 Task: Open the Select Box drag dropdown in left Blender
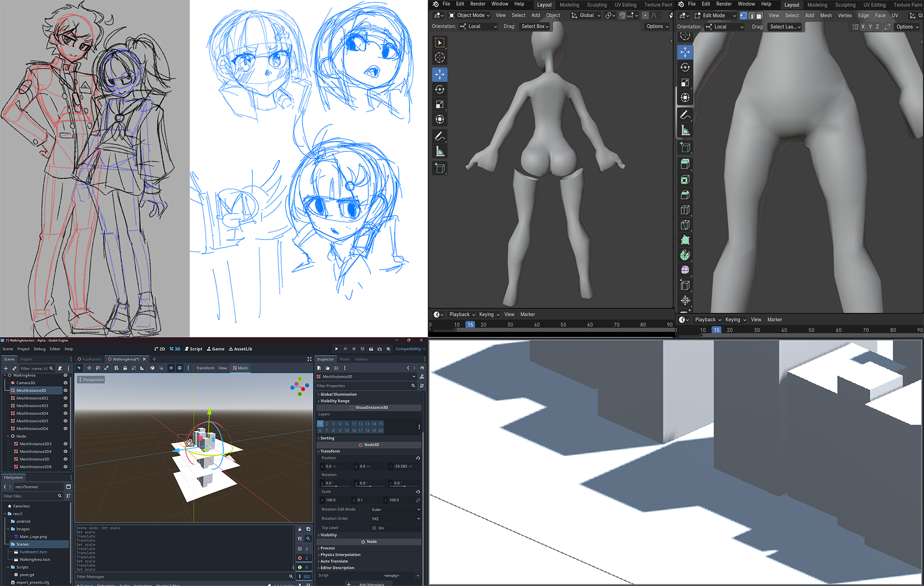[x=535, y=26]
